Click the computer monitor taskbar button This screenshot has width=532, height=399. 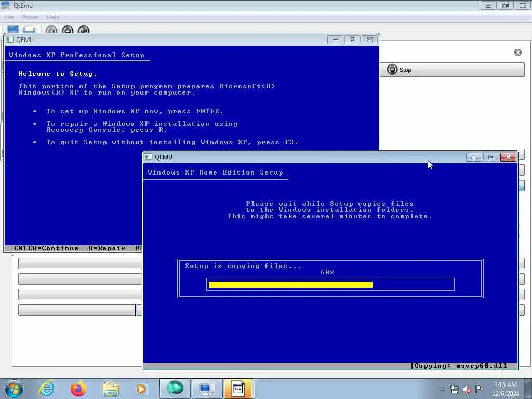(x=207, y=389)
